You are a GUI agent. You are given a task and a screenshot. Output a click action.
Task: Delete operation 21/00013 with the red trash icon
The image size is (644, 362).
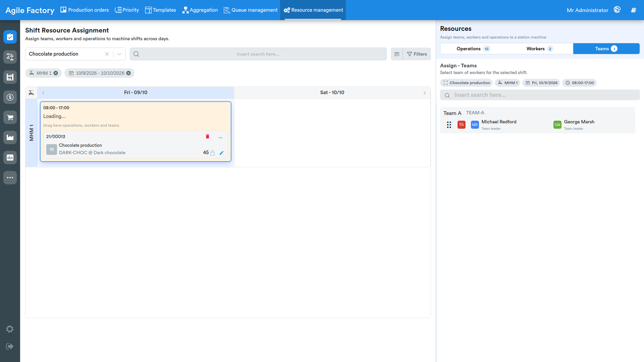click(207, 136)
